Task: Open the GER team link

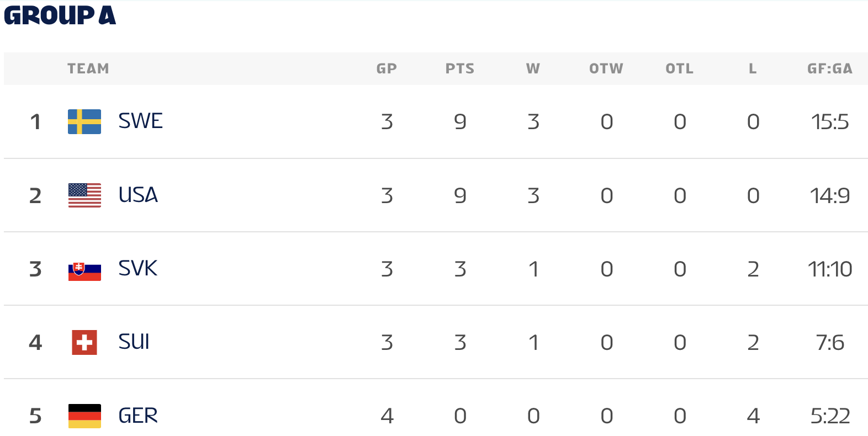Action: tap(138, 416)
